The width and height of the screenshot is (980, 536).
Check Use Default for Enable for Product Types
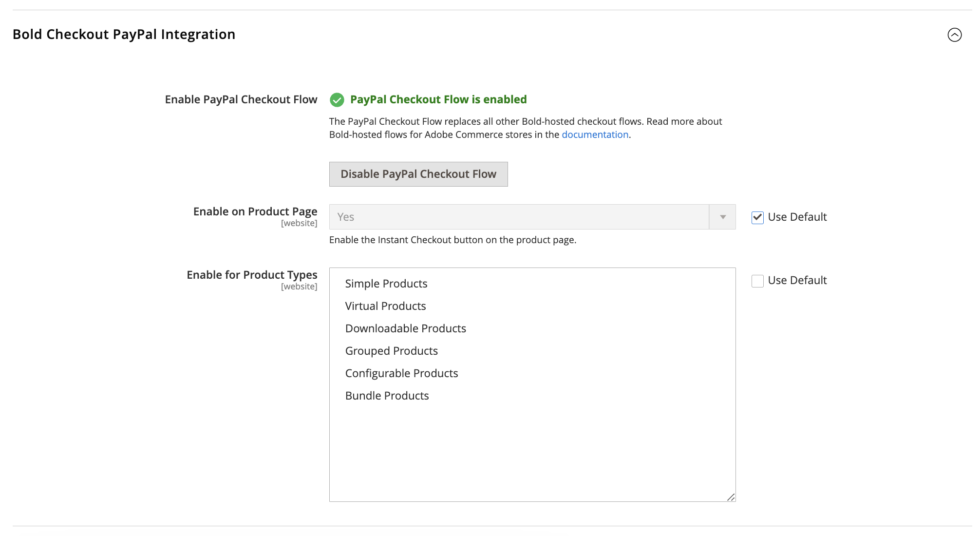(757, 281)
